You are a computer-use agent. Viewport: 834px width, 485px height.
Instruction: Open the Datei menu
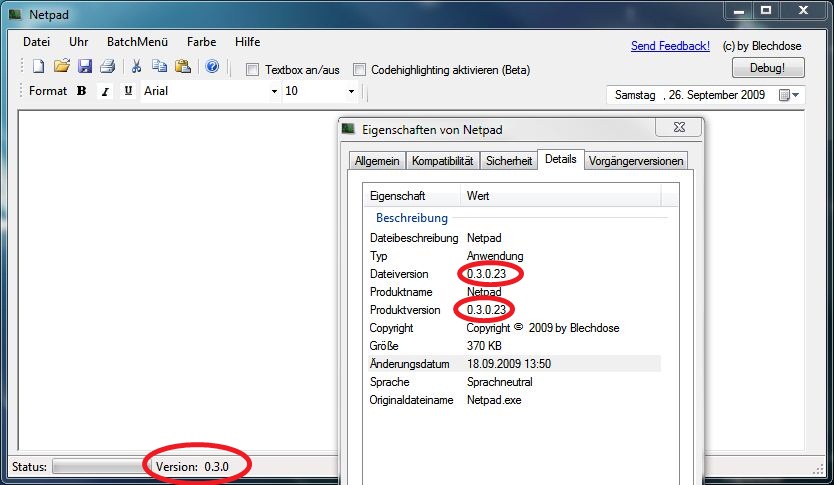coord(36,41)
